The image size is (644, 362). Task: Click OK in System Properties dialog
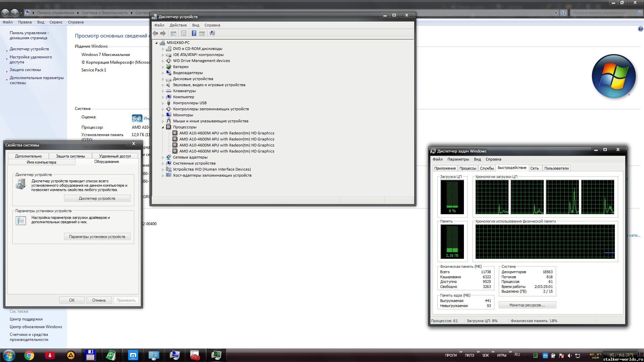click(x=72, y=300)
